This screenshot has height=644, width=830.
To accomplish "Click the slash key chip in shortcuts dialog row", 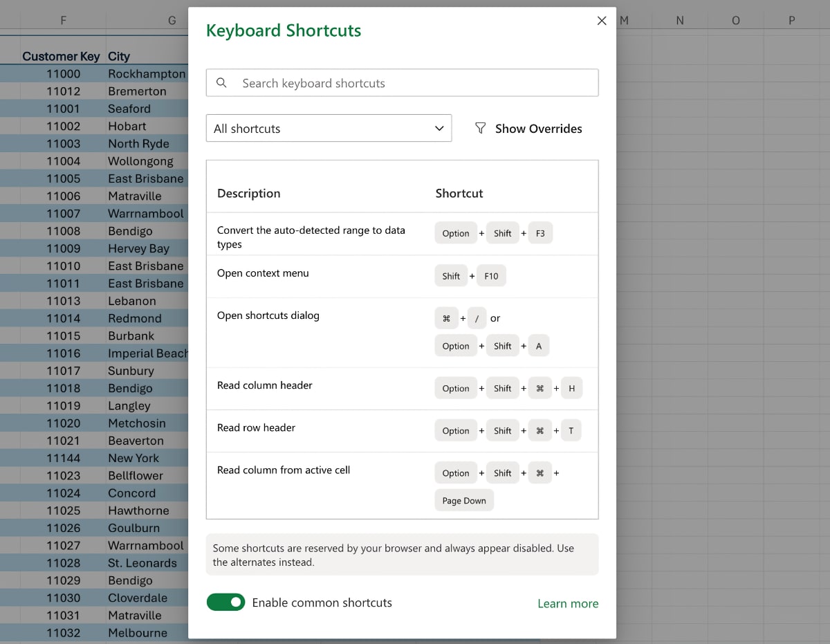I will 475,318.
